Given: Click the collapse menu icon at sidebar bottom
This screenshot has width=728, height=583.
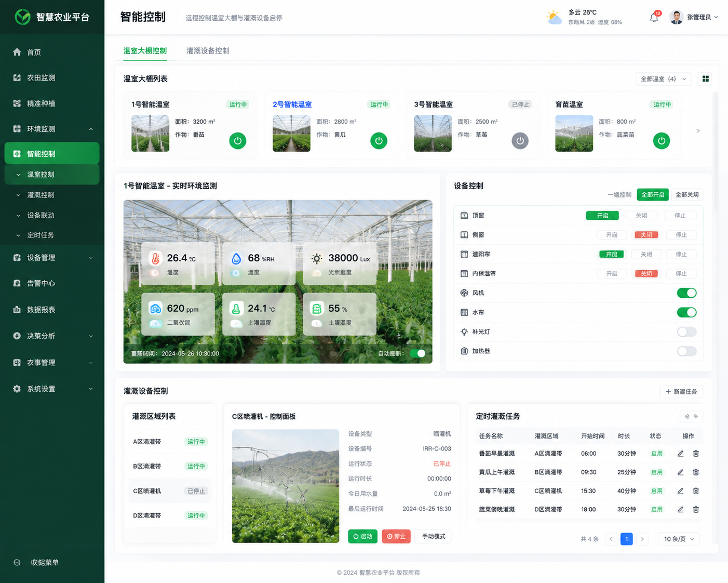Looking at the screenshot, I should 17,562.
